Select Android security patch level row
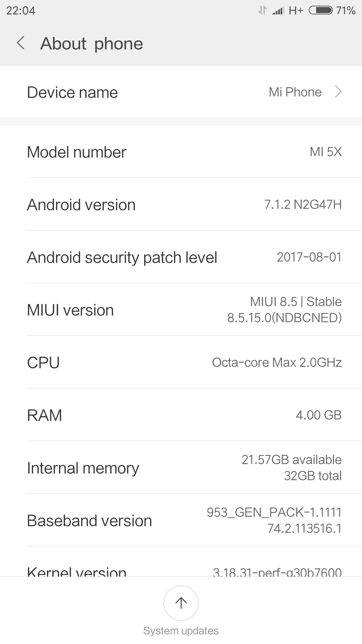The image size is (362, 644). pos(181,257)
